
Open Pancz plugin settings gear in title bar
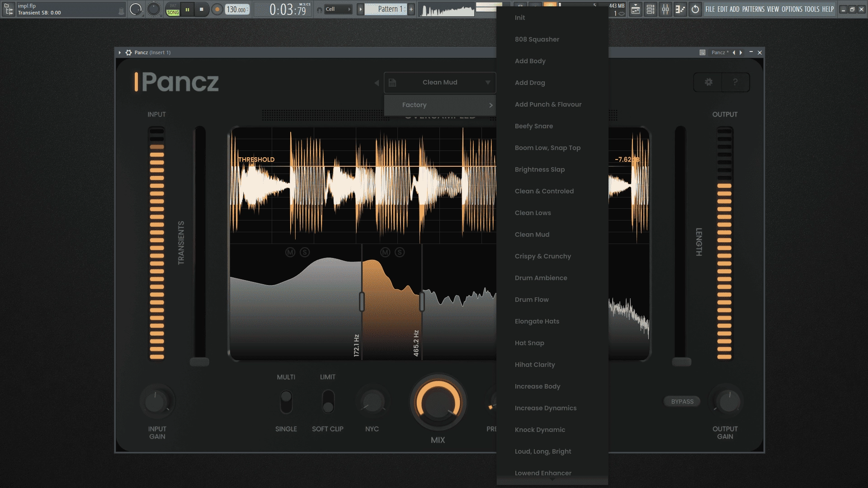[128, 52]
